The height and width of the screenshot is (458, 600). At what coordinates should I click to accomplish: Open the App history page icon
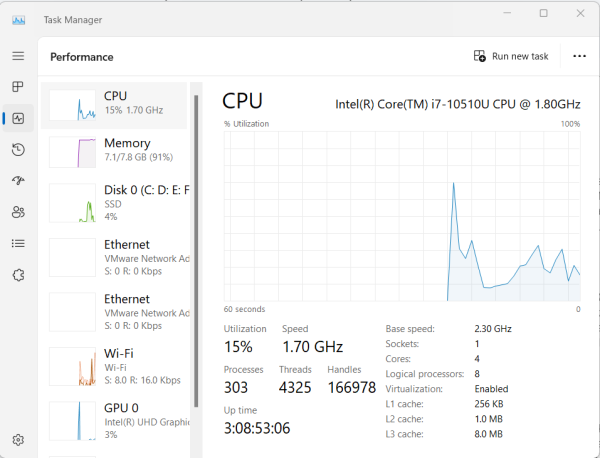click(x=18, y=149)
